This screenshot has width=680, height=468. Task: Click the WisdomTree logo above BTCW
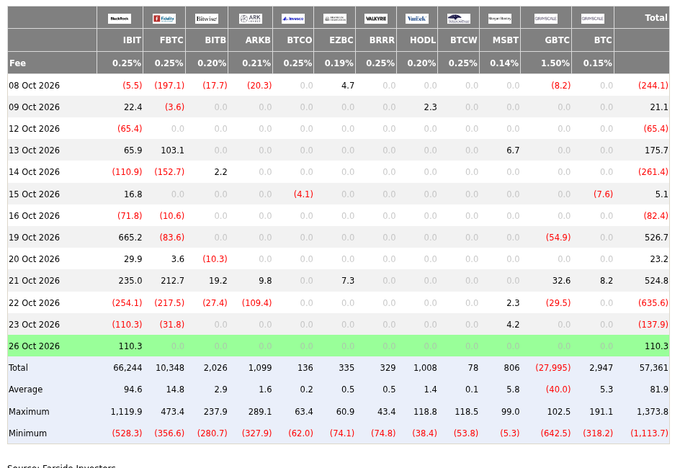458,19
